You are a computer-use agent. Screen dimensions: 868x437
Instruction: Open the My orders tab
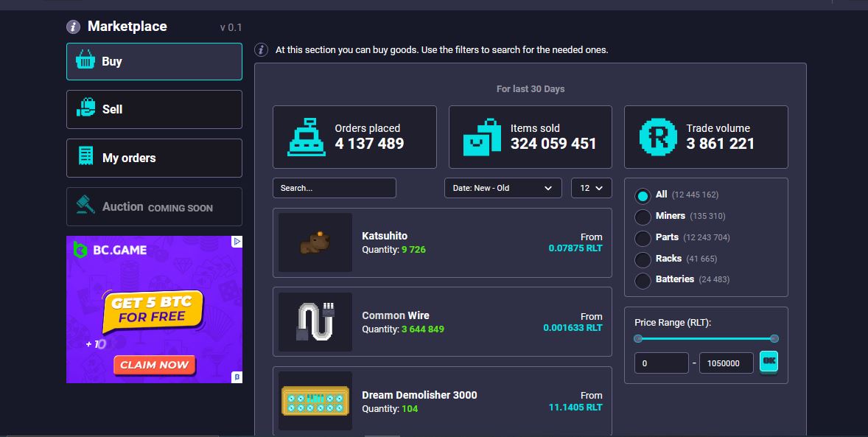coord(154,158)
